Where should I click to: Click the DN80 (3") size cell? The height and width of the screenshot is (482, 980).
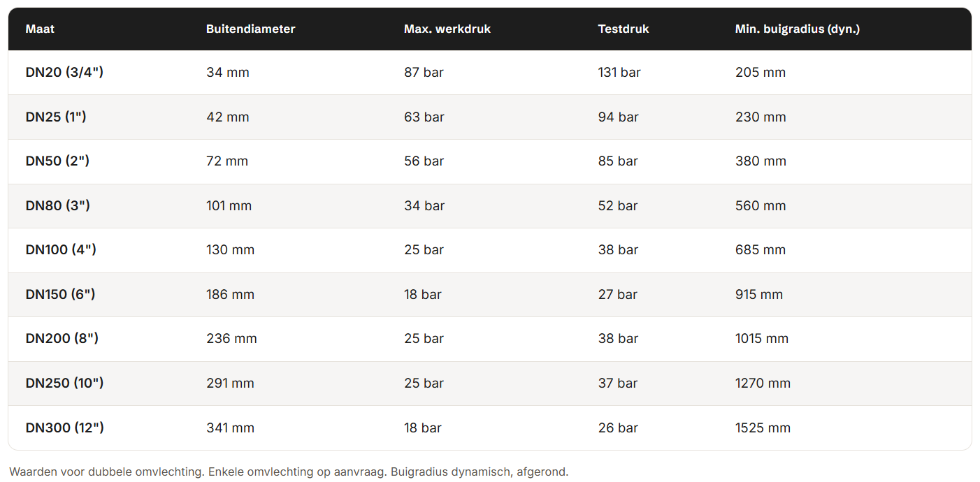tap(58, 206)
